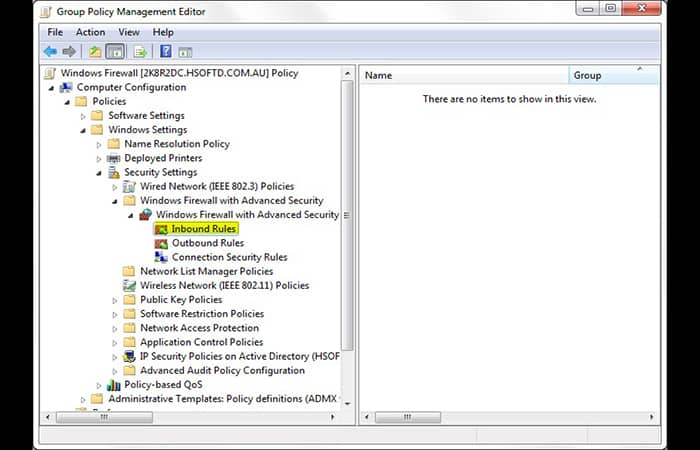Collapse the Computer Configuration node
The width and height of the screenshot is (700, 450).
click(x=51, y=88)
